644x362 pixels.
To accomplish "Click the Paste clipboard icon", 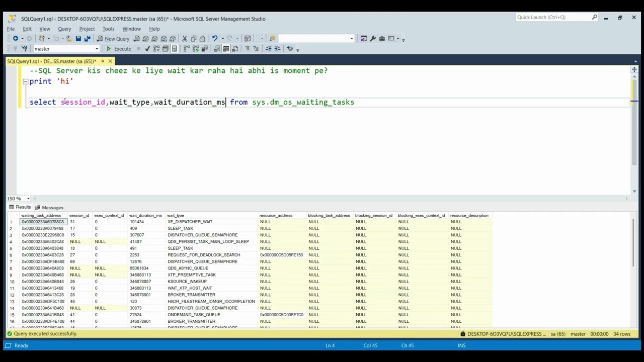I will [202, 38].
